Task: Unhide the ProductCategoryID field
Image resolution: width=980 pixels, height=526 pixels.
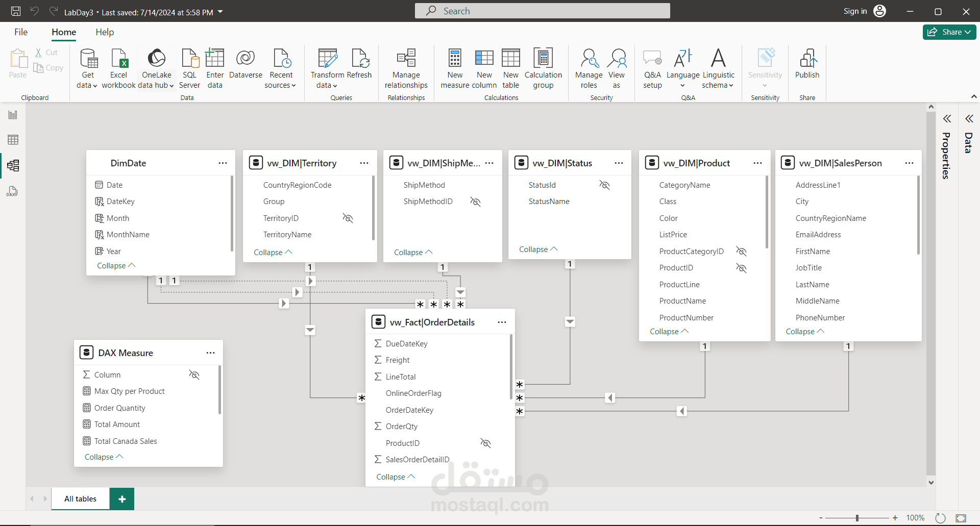Action: click(741, 252)
